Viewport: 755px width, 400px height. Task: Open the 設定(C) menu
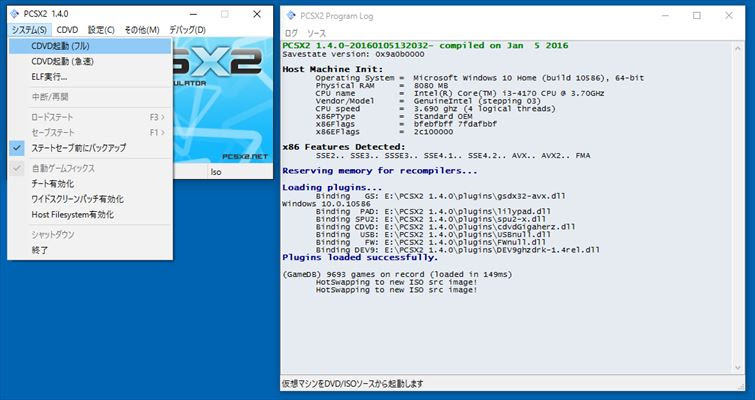(101, 30)
